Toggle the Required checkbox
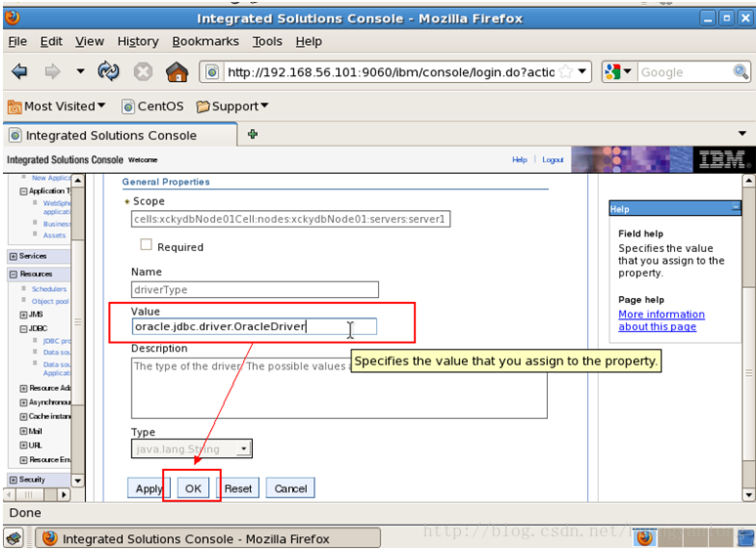This screenshot has width=756, height=550. click(147, 245)
